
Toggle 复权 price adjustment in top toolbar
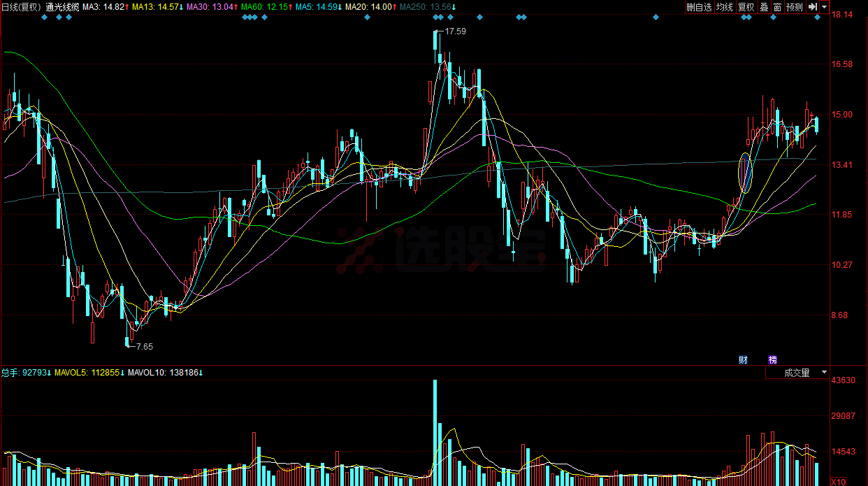coord(746,7)
